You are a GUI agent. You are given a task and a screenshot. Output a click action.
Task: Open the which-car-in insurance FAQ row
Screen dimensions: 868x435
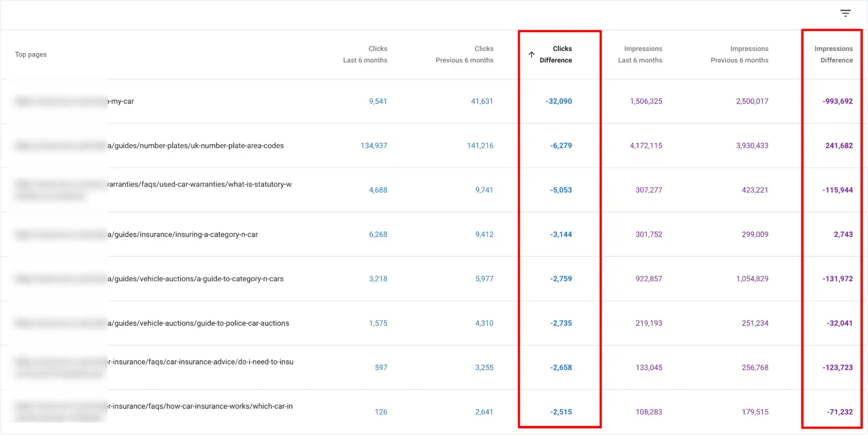(x=201, y=406)
